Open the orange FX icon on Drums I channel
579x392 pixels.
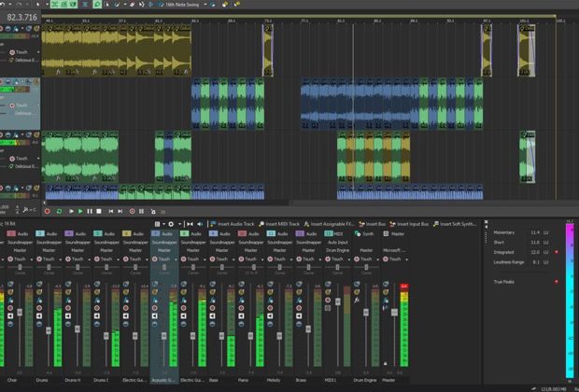pos(97,292)
